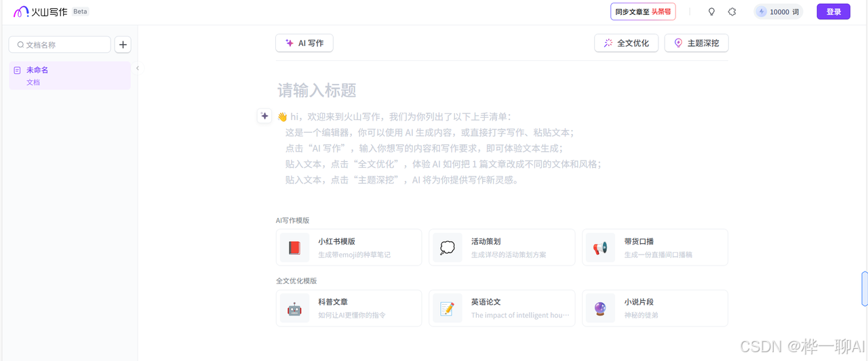Click the AI写作模版 section label
Viewport: 868px width, 361px height.
(293, 220)
